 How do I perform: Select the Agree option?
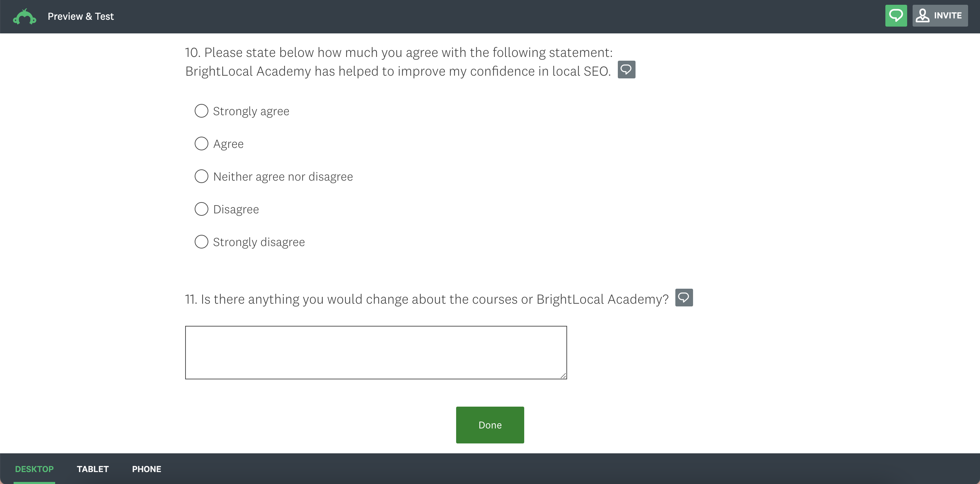click(201, 143)
